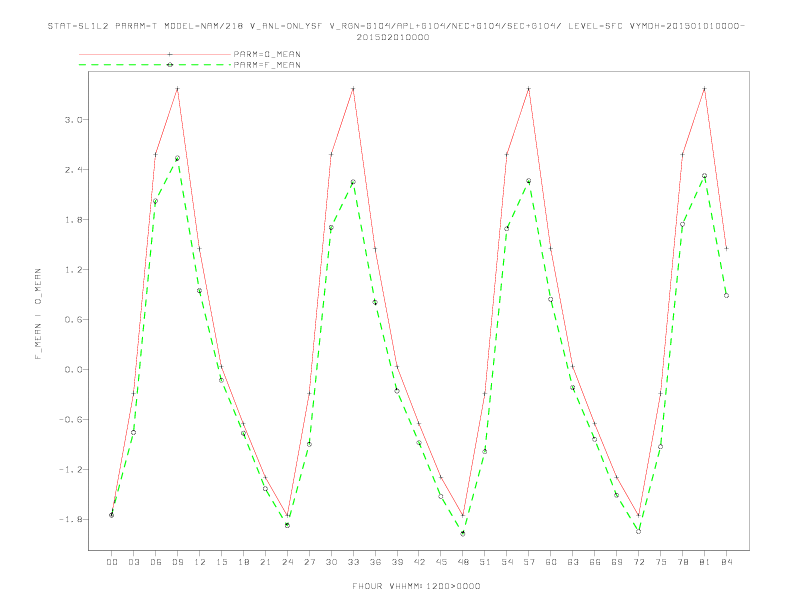Click the date 201502010000 in the title
792x612 pixels.
393,37
